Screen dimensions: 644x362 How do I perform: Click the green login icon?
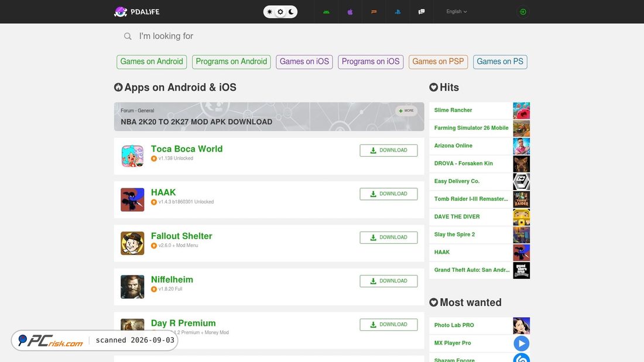(x=523, y=12)
